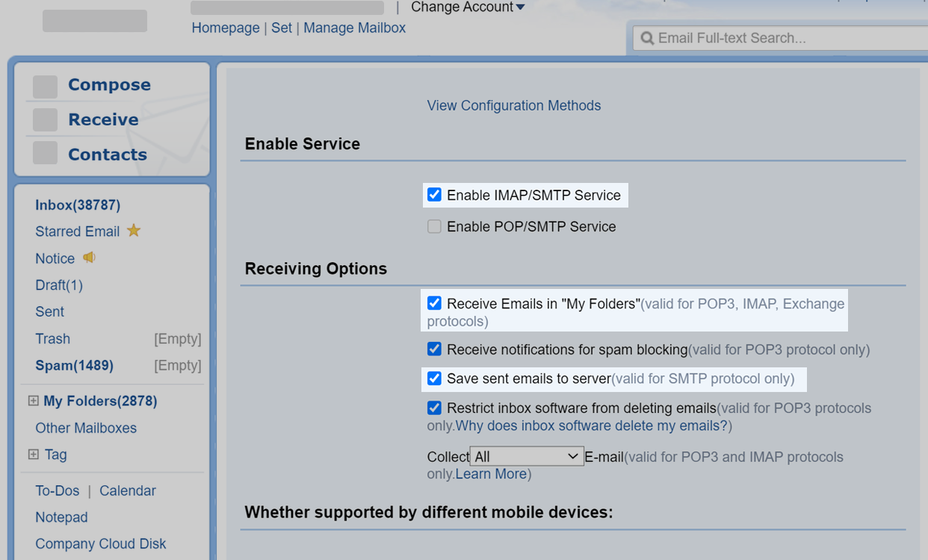Select the Receive icon
This screenshot has width=928, height=560.
[45, 119]
